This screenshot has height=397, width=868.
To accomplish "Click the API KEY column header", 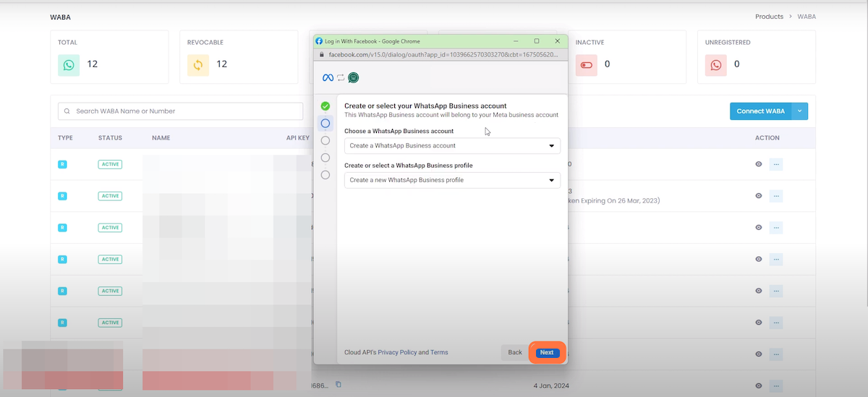I will click(x=298, y=137).
